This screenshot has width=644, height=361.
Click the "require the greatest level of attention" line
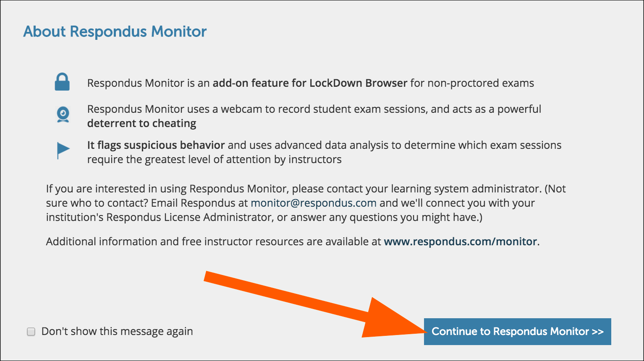click(x=214, y=160)
